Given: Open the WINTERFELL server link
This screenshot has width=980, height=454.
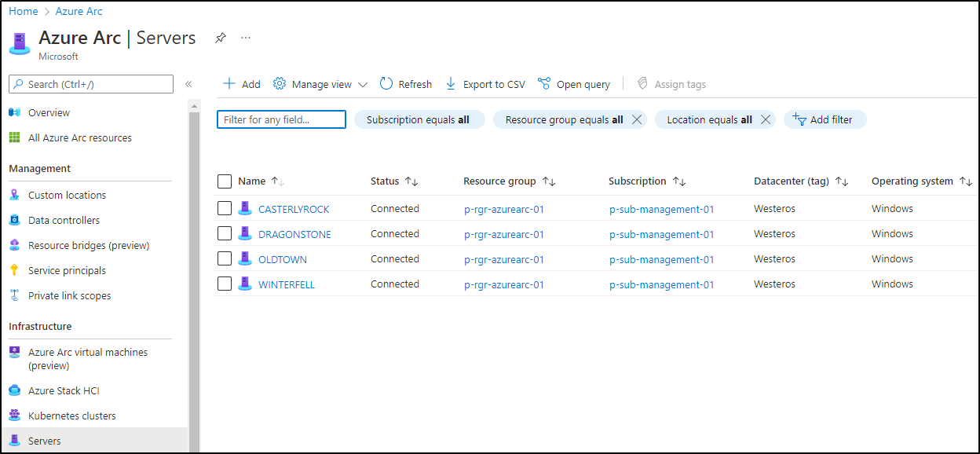Looking at the screenshot, I should tap(287, 284).
